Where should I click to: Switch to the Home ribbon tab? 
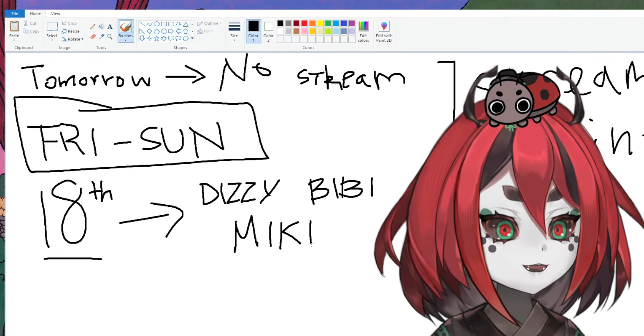(x=35, y=14)
